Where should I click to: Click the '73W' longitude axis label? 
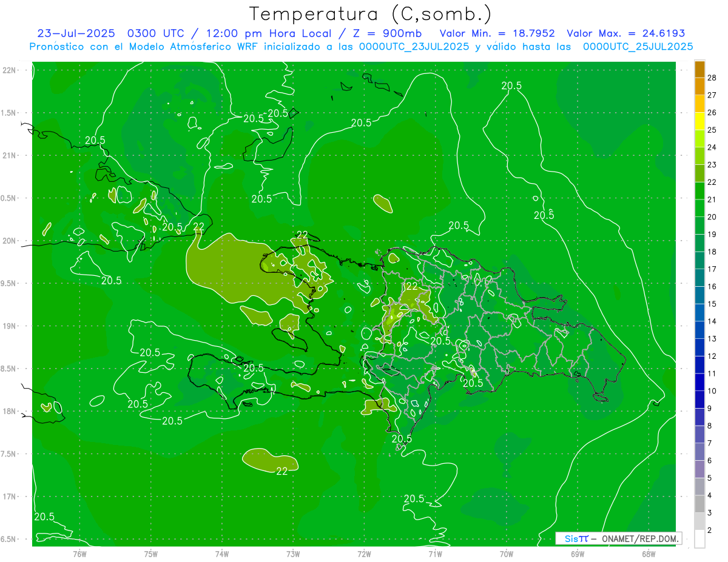tap(293, 554)
